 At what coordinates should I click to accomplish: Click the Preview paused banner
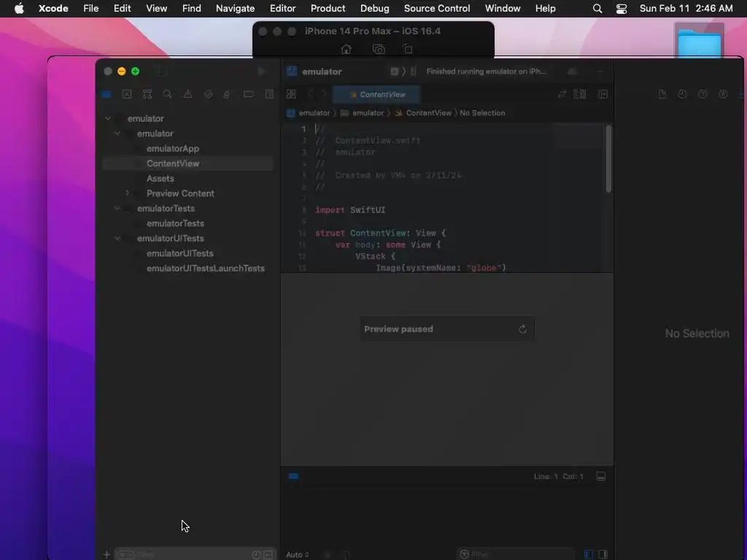pyautogui.click(x=447, y=329)
